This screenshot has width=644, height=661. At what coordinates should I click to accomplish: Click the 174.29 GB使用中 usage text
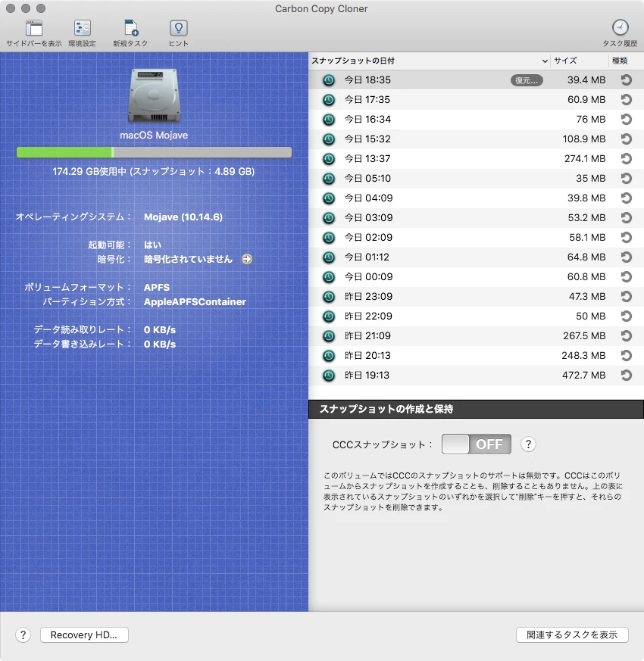point(90,172)
